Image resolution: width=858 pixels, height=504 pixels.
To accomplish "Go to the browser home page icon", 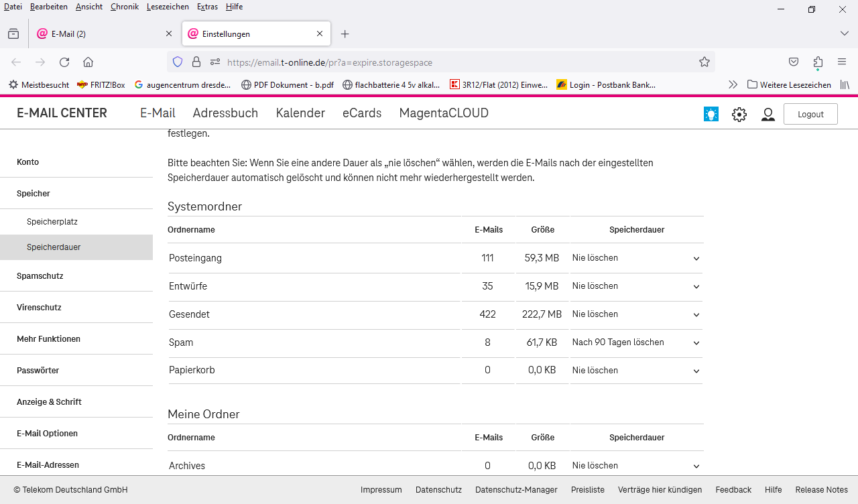I will [88, 62].
